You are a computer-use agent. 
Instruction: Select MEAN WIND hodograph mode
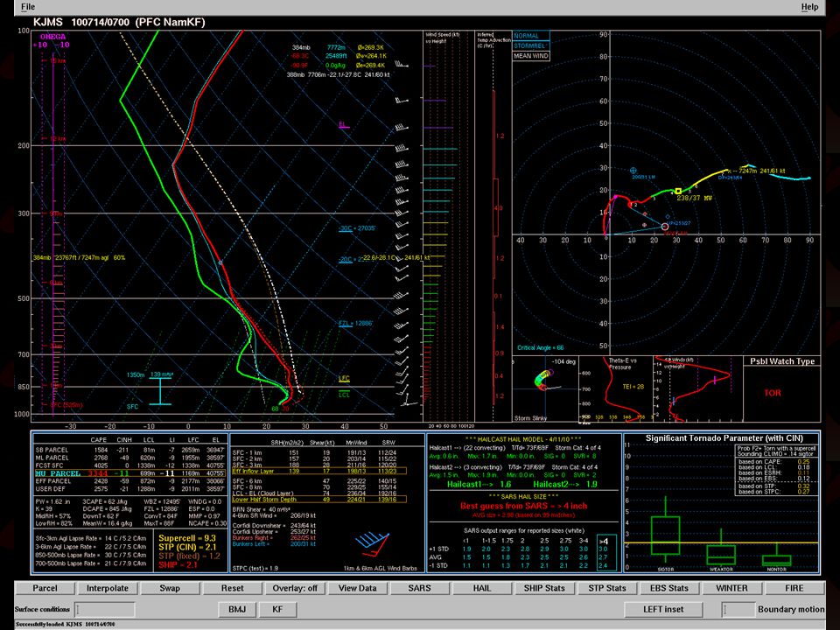pyautogui.click(x=531, y=56)
